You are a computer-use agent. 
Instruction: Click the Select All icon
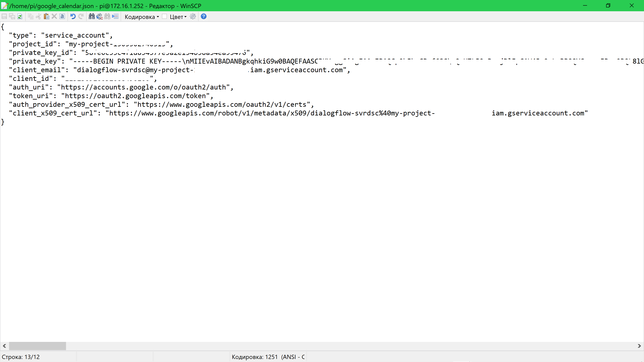pos(62,16)
